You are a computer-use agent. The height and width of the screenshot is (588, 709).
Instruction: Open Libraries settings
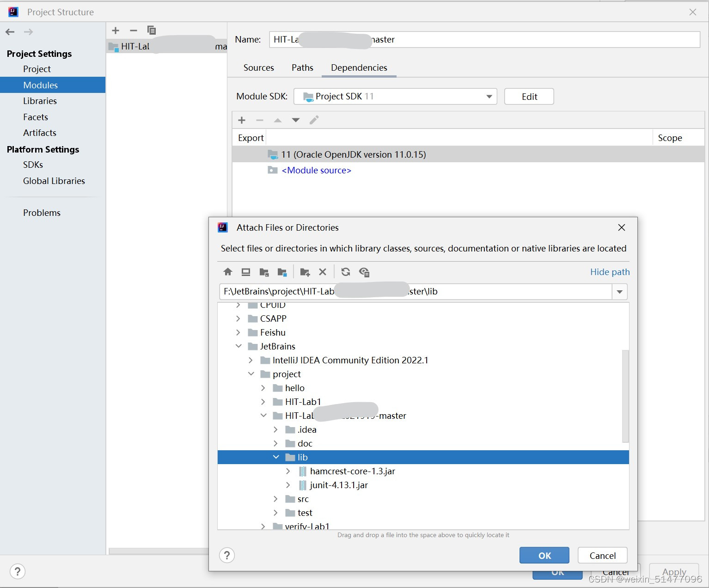click(x=40, y=101)
